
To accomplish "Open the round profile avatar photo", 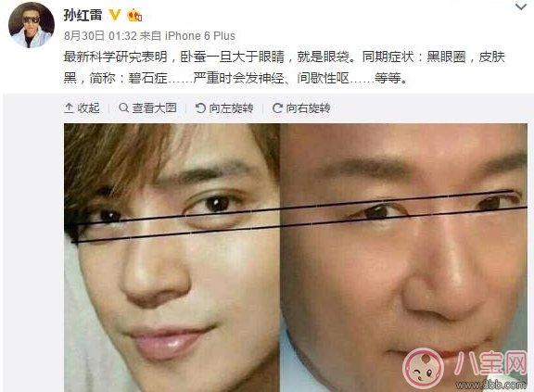I will pyautogui.click(x=31, y=26).
